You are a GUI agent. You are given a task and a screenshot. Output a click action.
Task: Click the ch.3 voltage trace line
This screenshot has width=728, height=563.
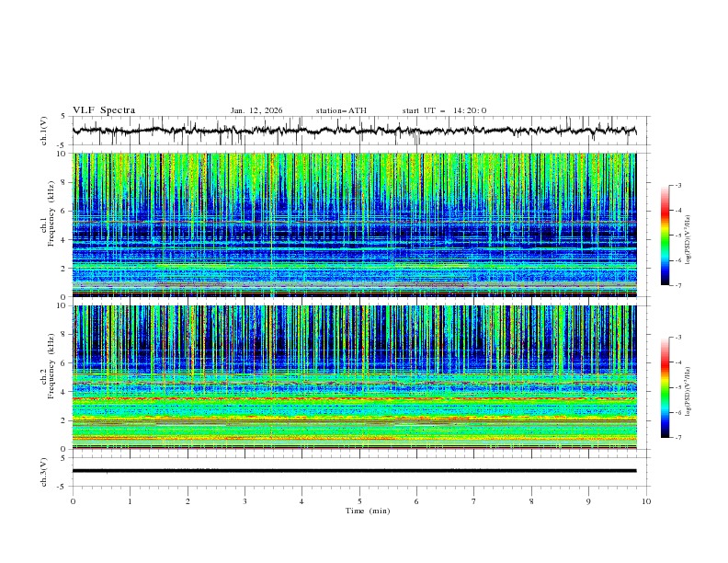tap(354, 471)
